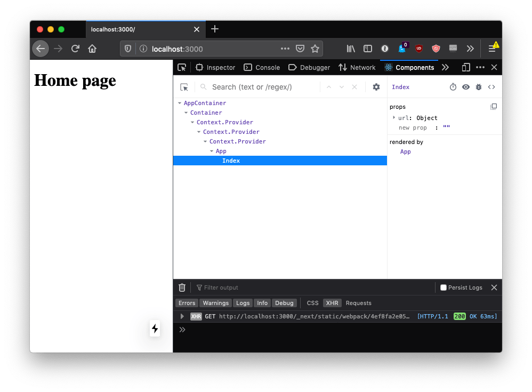Toggle the Errors console filter
This screenshot has height=392, width=532.
point(187,303)
